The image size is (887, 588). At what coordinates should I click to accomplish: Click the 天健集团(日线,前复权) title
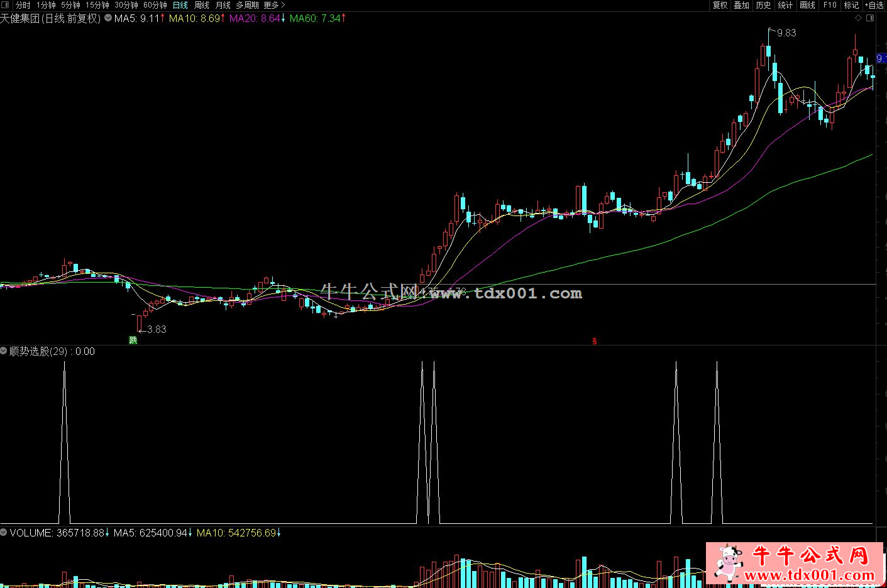pyautogui.click(x=50, y=18)
